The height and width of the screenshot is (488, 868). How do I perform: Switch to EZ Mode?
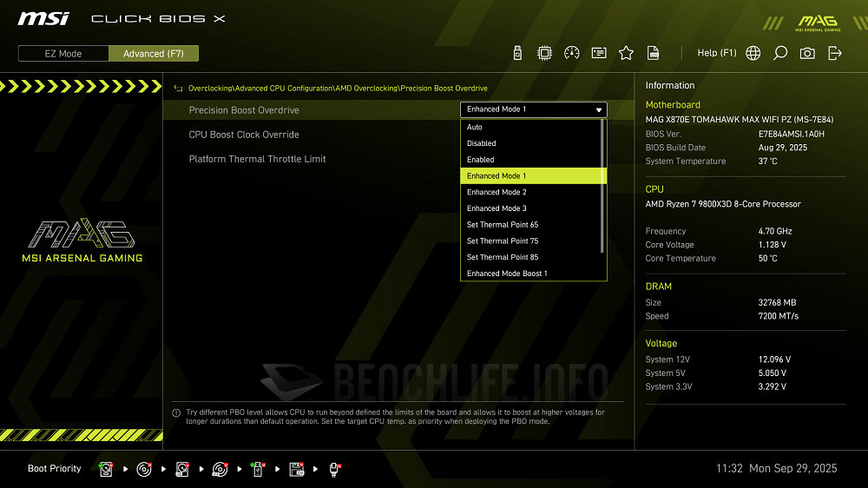(x=63, y=54)
